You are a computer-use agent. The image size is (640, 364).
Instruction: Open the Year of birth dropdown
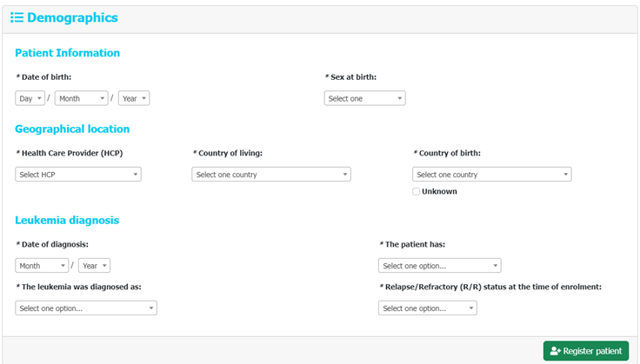point(134,98)
